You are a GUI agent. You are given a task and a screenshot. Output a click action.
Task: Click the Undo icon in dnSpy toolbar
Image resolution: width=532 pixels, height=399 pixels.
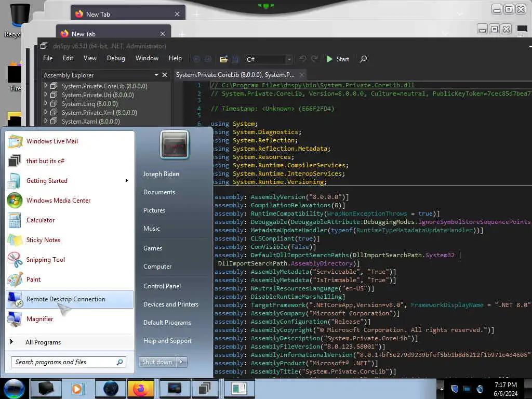302,59
